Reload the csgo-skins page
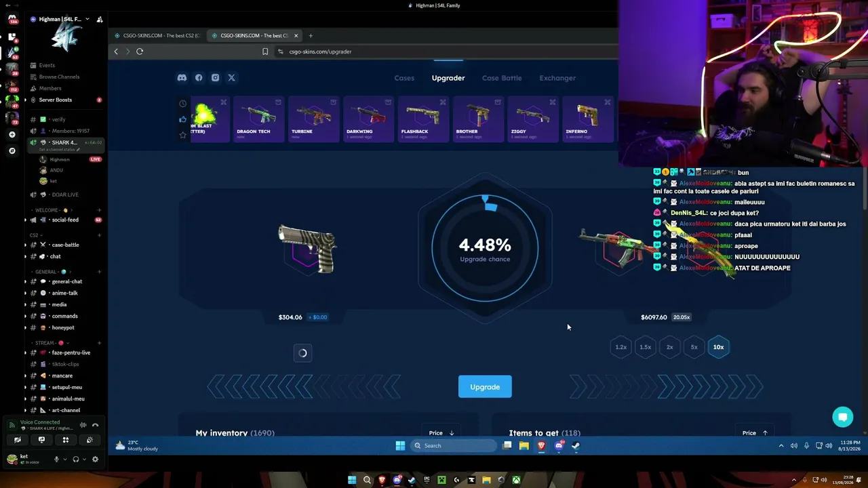Image resolution: width=868 pixels, height=488 pixels. 140,52
